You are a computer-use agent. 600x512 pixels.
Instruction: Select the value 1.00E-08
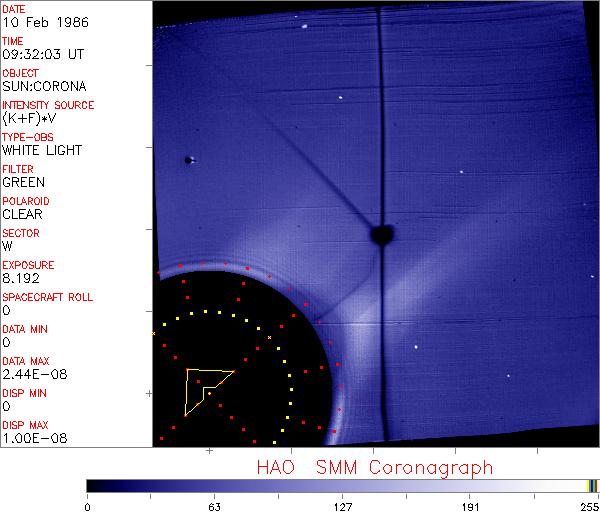(x=35, y=439)
